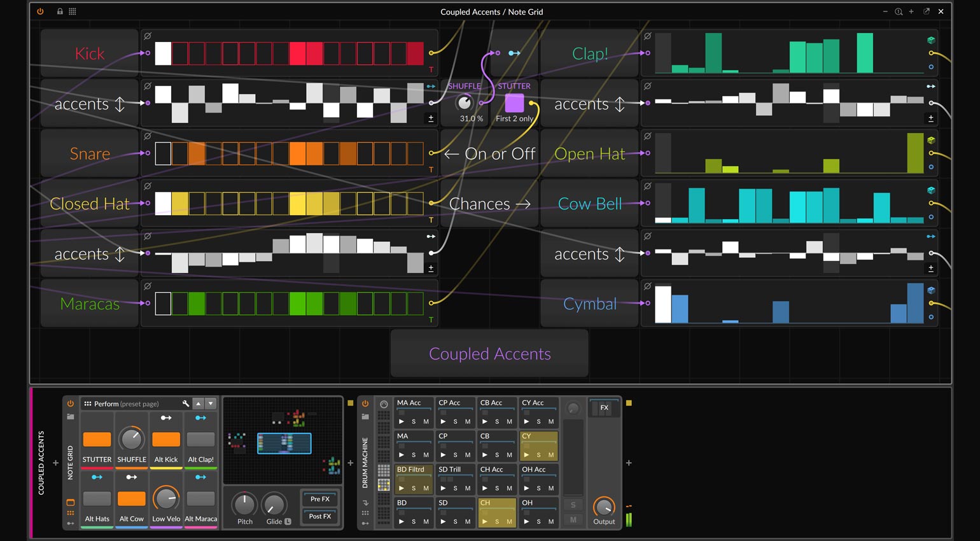Toggle the Alt Kick button
Screen dimensions: 980x541
pyautogui.click(x=166, y=439)
